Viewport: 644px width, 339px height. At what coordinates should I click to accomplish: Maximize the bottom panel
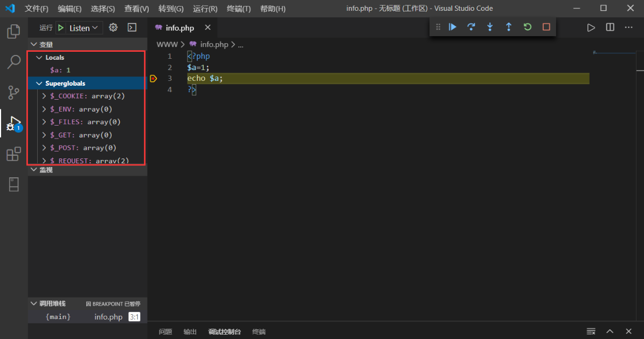click(x=610, y=331)
